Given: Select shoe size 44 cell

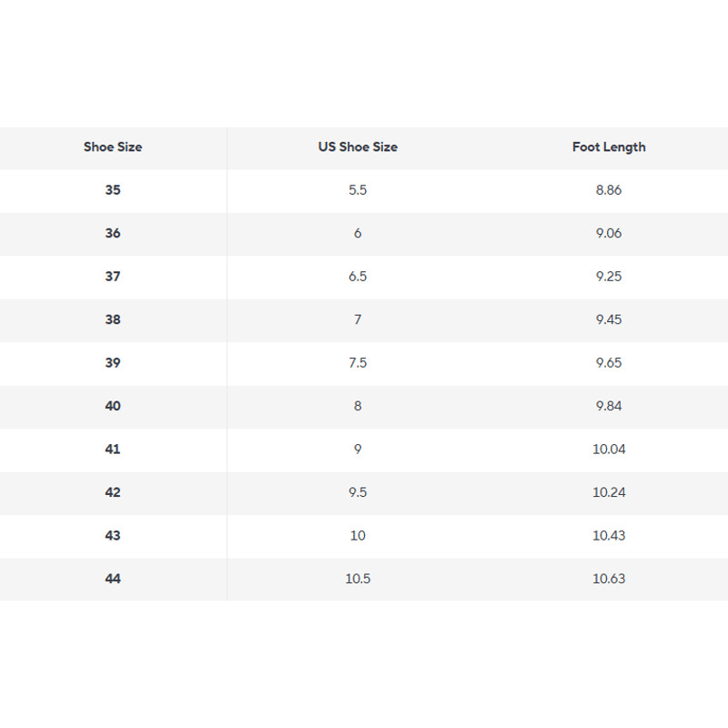Looking at the screenshot, I should tap(113, 579).
